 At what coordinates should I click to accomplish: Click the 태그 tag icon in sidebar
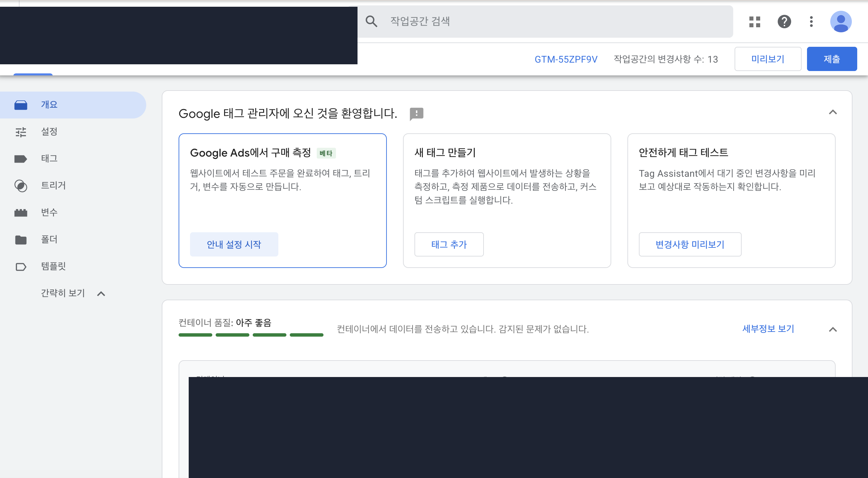tap(21, 159)
